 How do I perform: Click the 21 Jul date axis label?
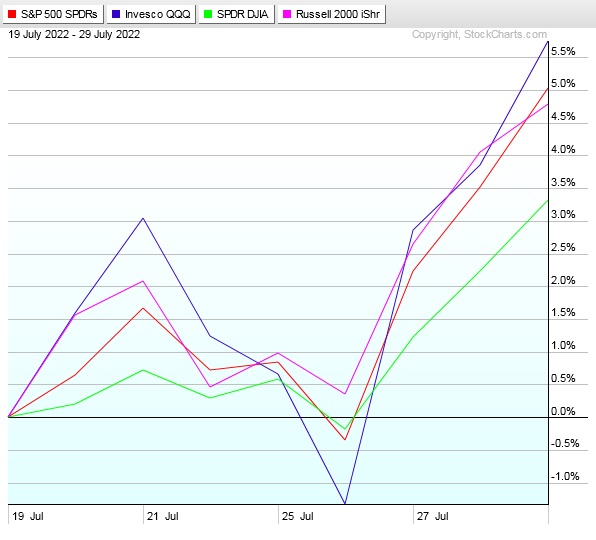tap(163, 516)
